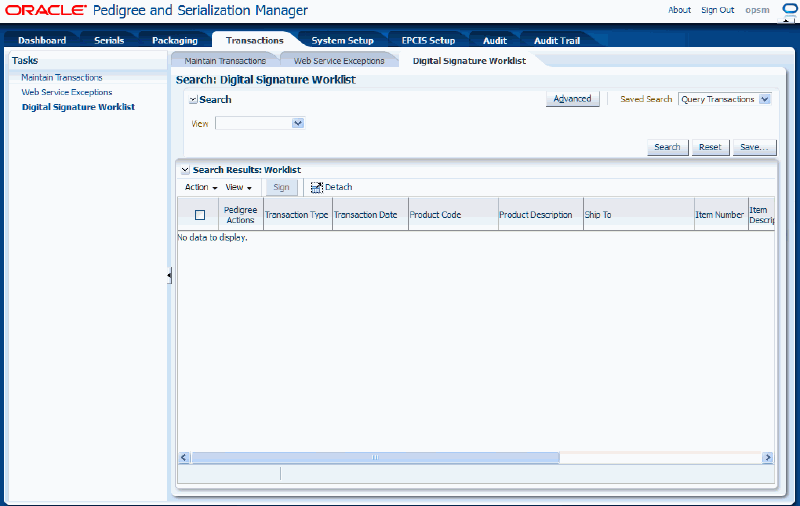This screenshot has height=506, width=800.
Task: Open Web Service Exceptions in Tasks pane
Action: pyautogui.click(x=67, y=92)
